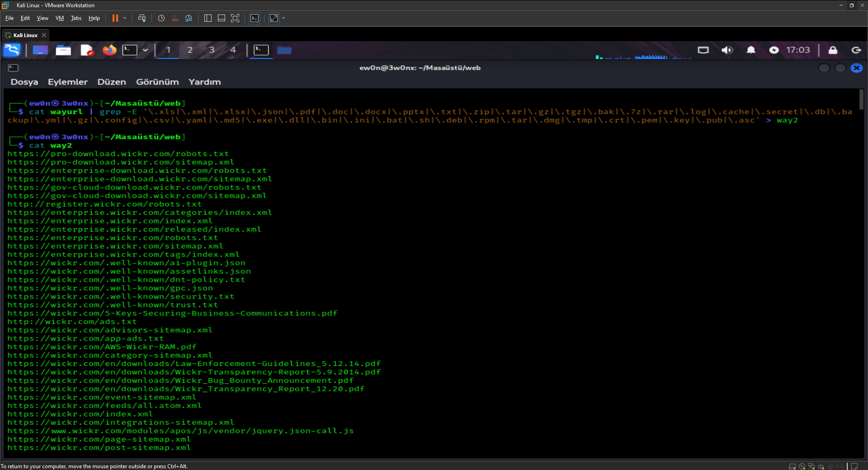Take a snapshot of the virtual machine
The image size is (868, 470).
point(161,18)
